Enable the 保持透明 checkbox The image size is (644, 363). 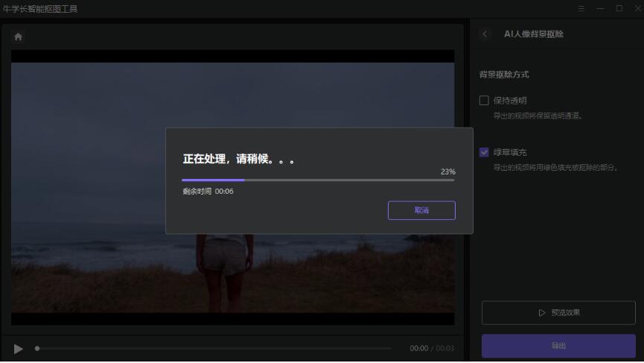(485, 101)
